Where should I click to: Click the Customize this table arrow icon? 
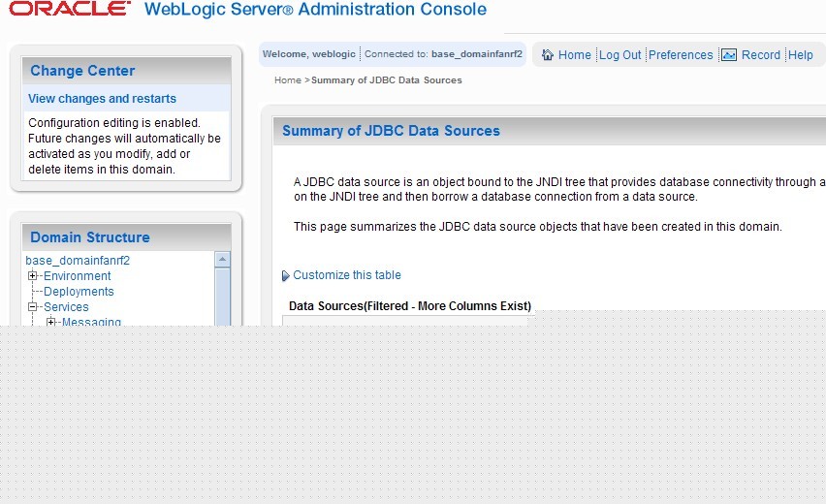[286, 275]
